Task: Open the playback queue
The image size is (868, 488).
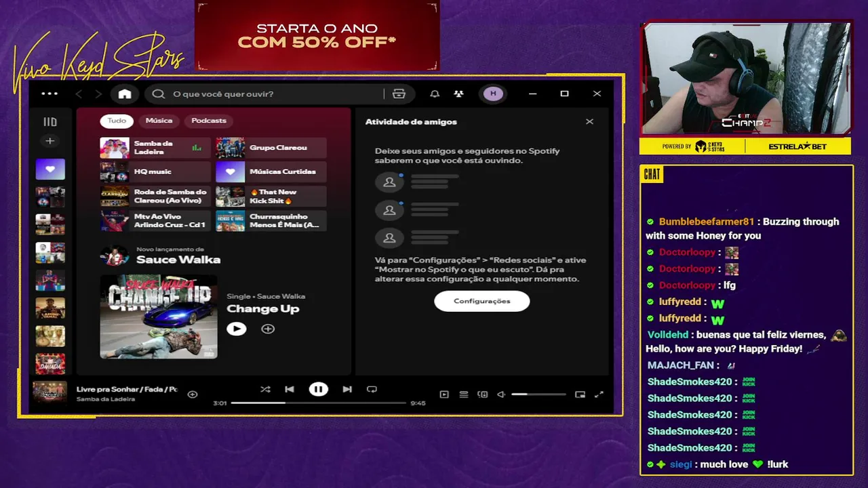Action: click(464, 394)
